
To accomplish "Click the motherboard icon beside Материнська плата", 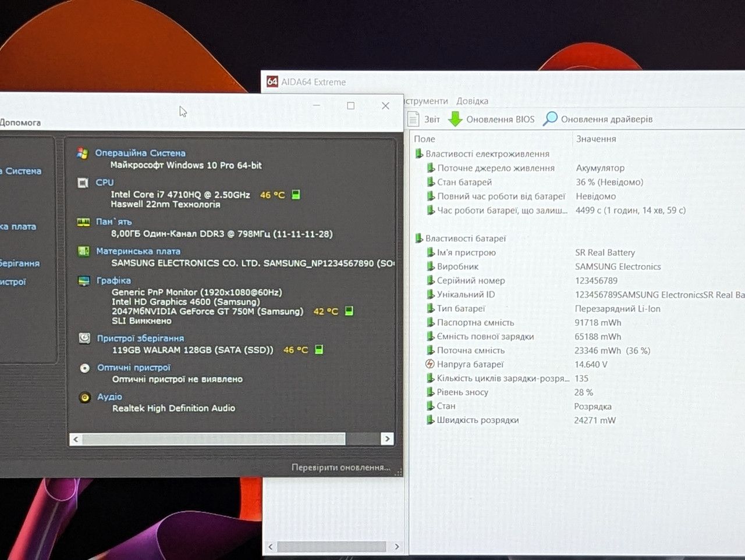I will [84, 251].
